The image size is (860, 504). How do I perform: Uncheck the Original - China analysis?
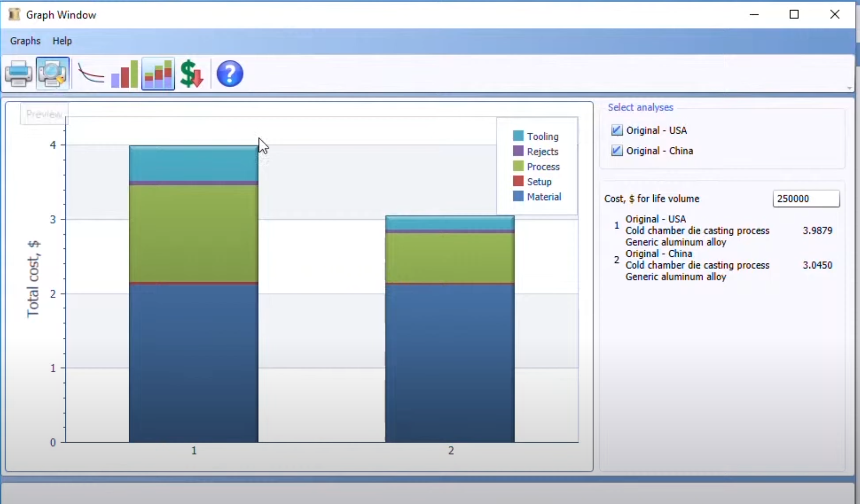click(x=617, y=150)
